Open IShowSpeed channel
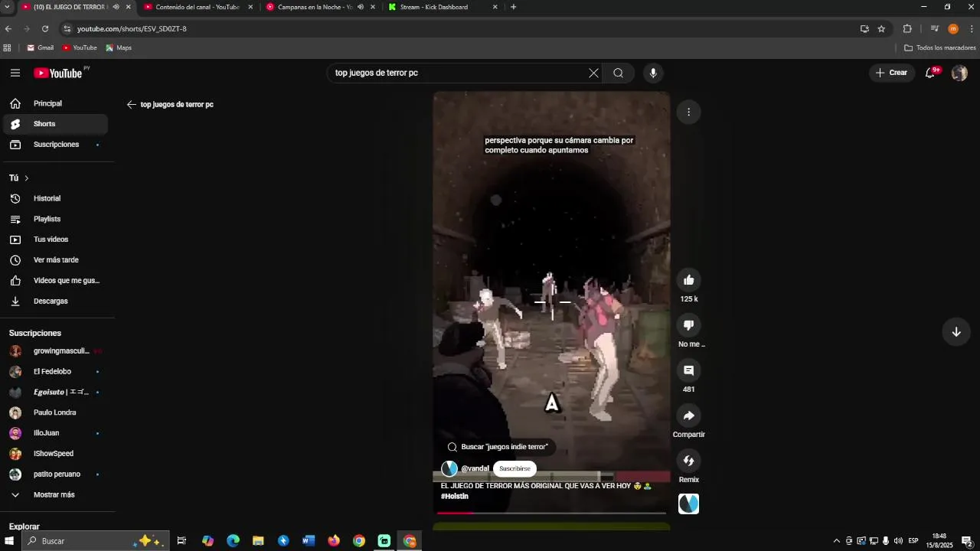 click(55, 454)
